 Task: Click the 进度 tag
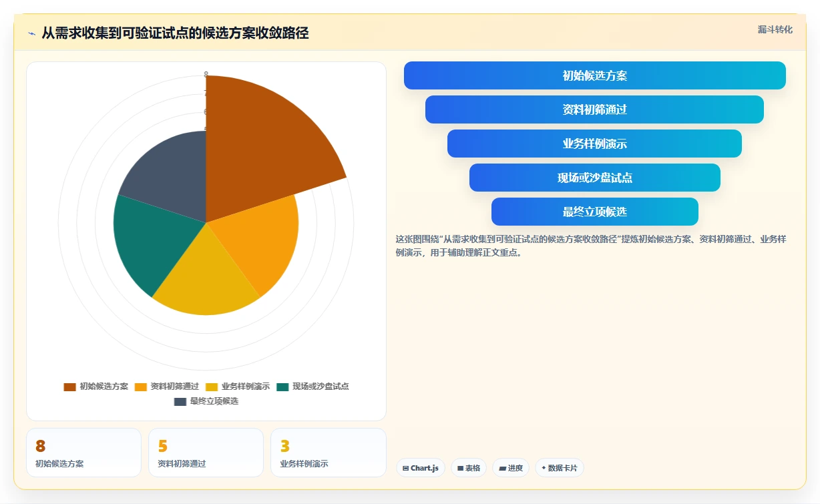click(511, 468)
